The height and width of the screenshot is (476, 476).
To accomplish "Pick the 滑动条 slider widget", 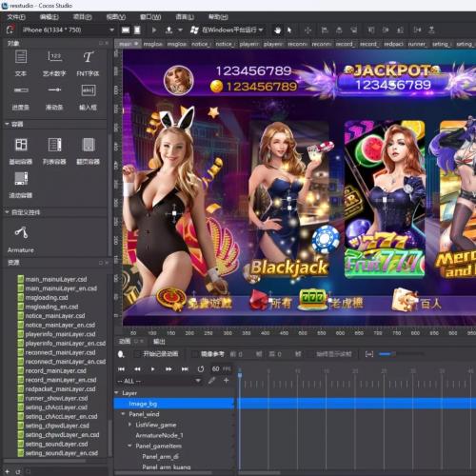I will (54, 90).
